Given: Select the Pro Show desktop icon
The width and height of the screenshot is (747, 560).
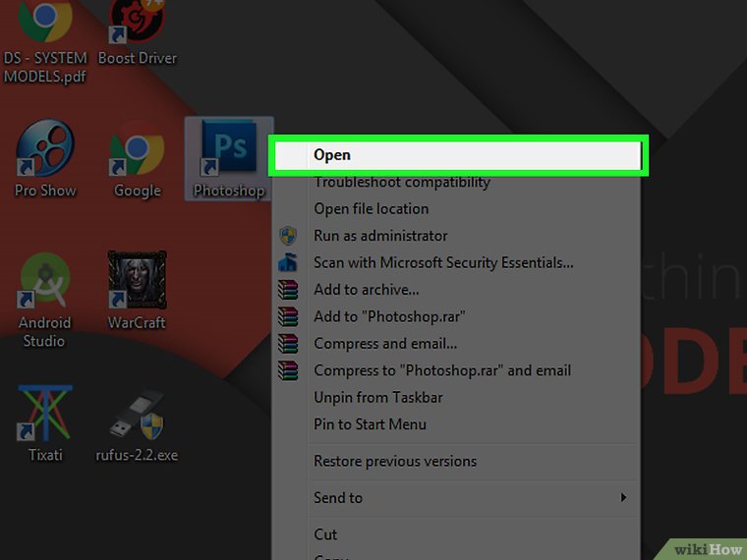Looking at the screenshot, I should 45,148.
